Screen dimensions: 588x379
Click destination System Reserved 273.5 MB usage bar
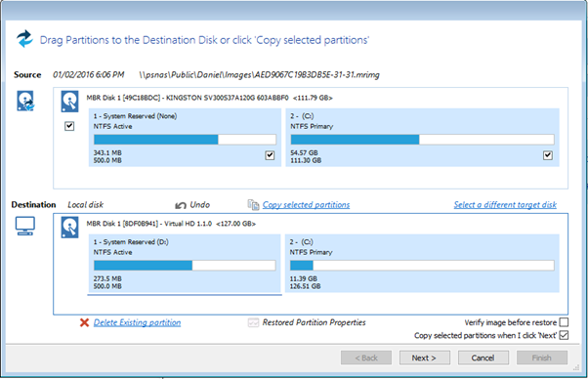(185, 266)
